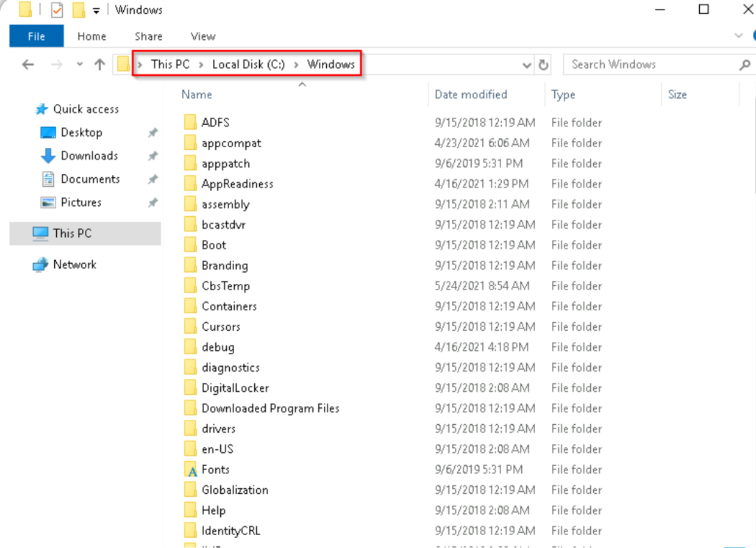The height and width of the screenshot is (548, 756).
Task: Select the apppatch folder icon
Action: [x=190, y=163]
